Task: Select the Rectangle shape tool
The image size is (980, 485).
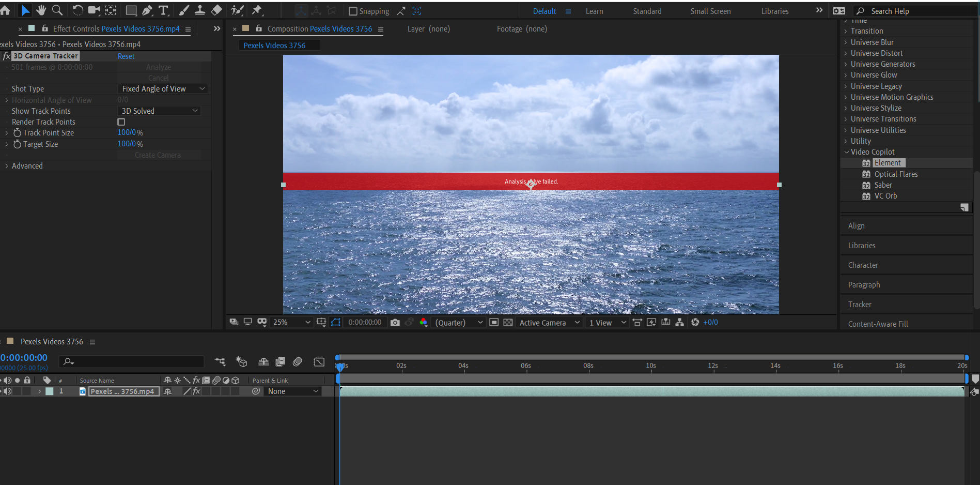Action: click(131, 10)
